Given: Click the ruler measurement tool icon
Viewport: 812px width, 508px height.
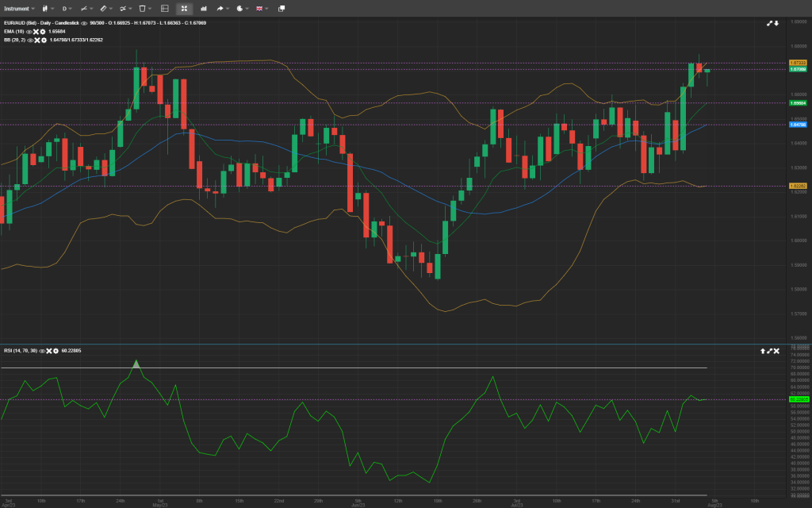Looking at the screenshot, I should coord(103,8).
